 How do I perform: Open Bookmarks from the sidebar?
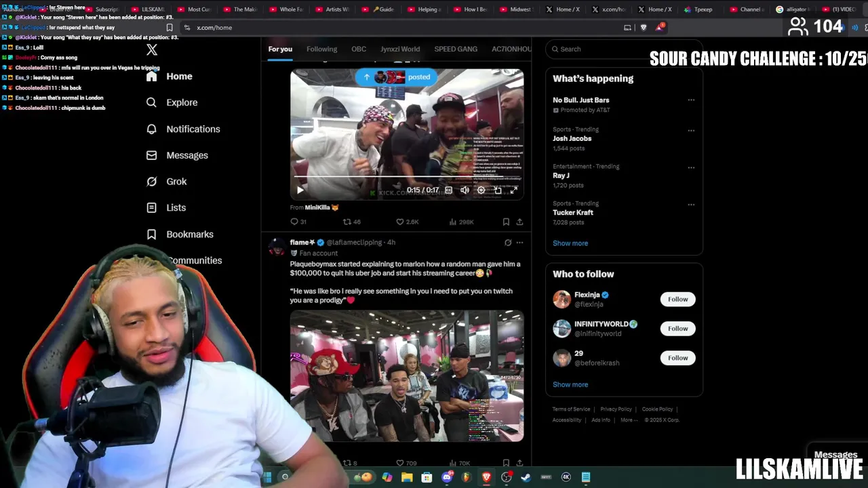pos(180,235)
